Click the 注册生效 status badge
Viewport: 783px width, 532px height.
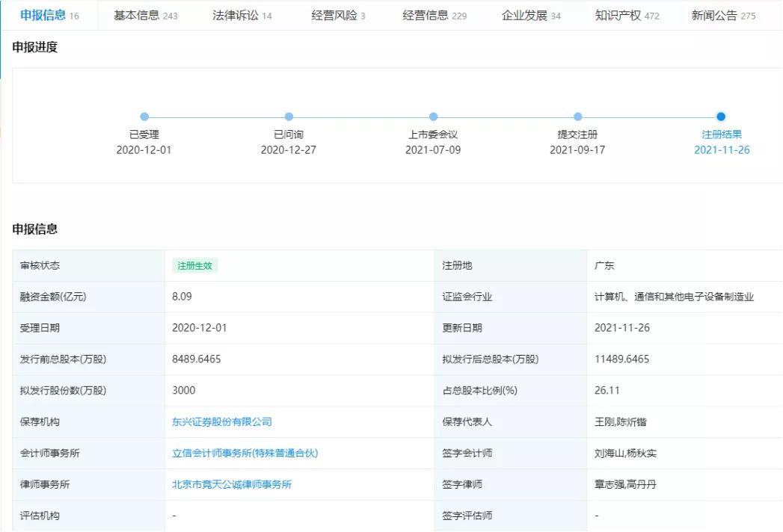pos(194,265)
